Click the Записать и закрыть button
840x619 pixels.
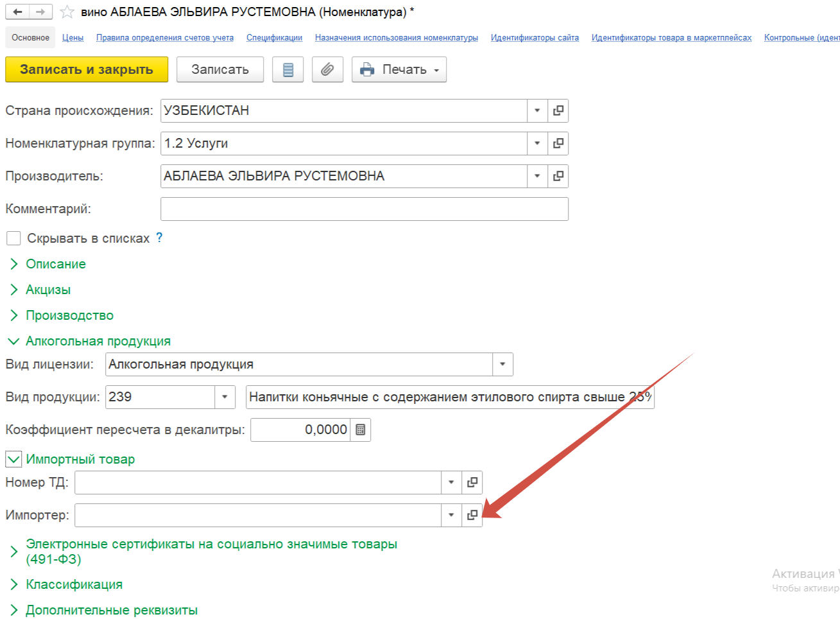coord(87,69)
